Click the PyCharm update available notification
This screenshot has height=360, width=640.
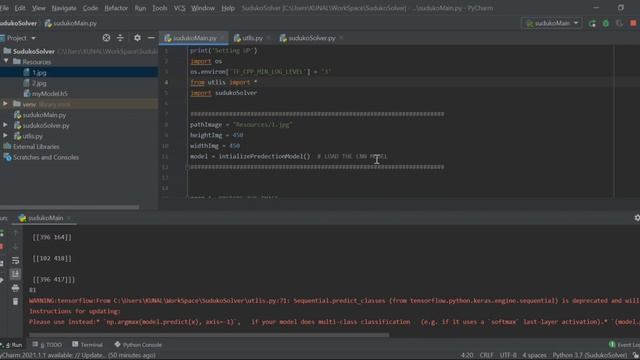click(78, 356)
